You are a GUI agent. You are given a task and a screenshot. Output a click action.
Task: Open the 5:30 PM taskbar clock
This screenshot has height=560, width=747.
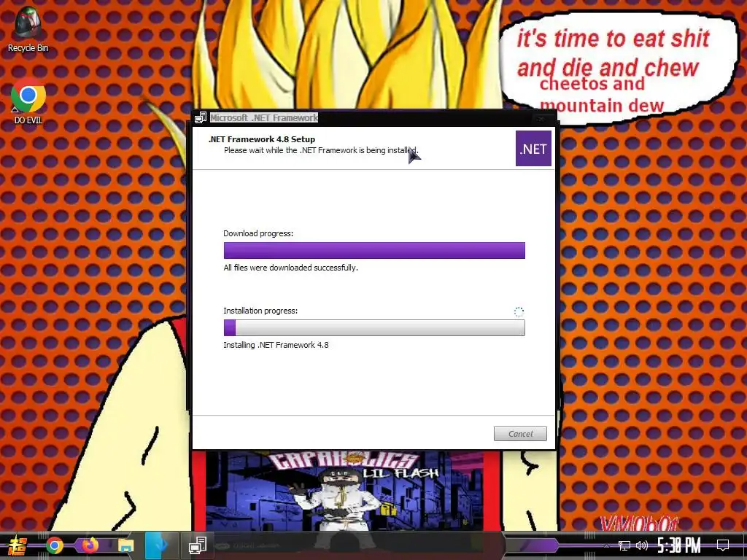[679, 545]
